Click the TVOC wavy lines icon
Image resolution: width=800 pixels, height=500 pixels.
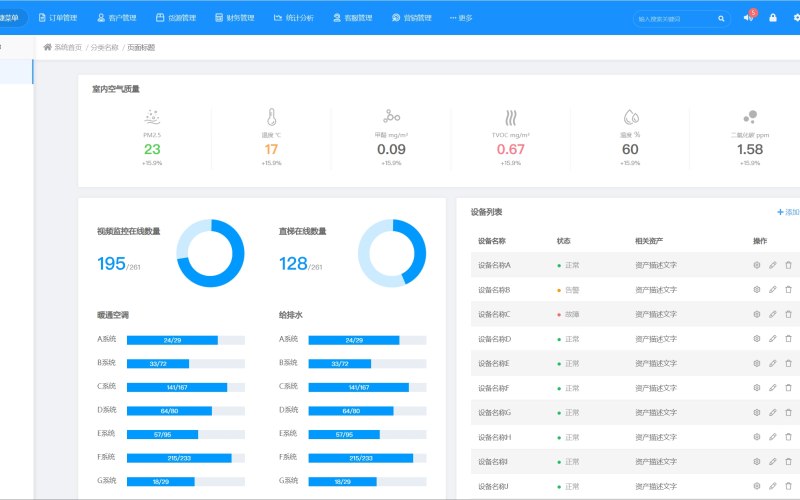click(511, 117)
